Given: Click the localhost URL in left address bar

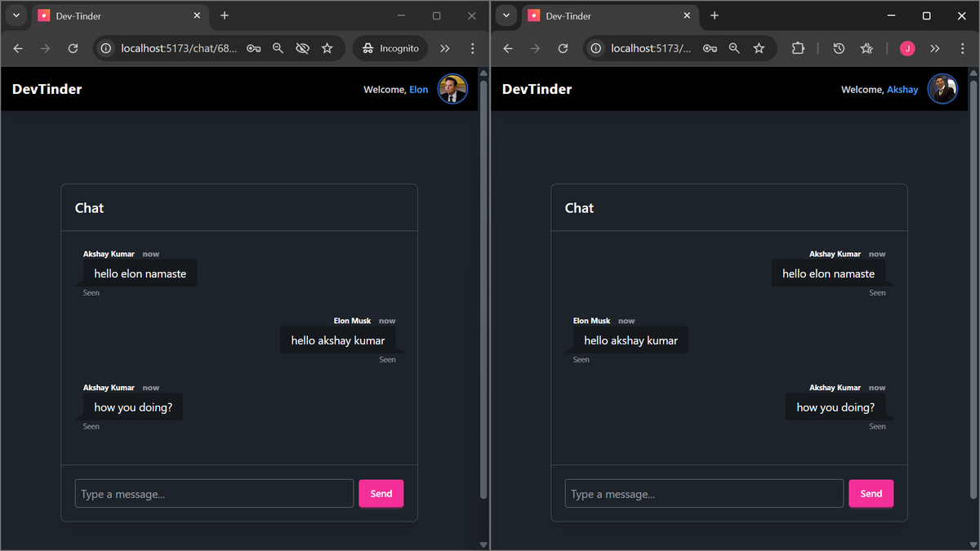Looking at the screenshot, I should 179,48.
